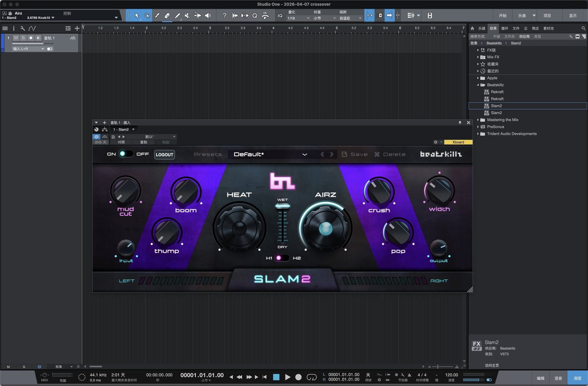Bypass the plugin with power button
Viewport: 588px width, 386px height.
[x=96, y=137]
